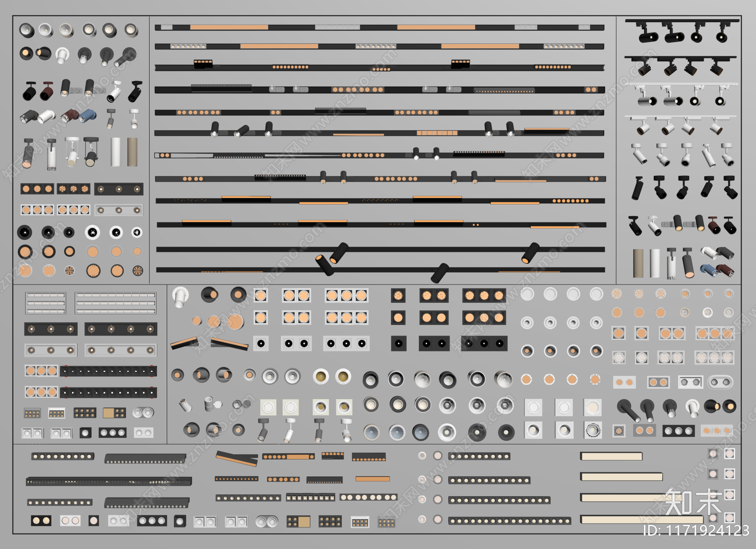Select the narrower white louvered grille light

45,303
